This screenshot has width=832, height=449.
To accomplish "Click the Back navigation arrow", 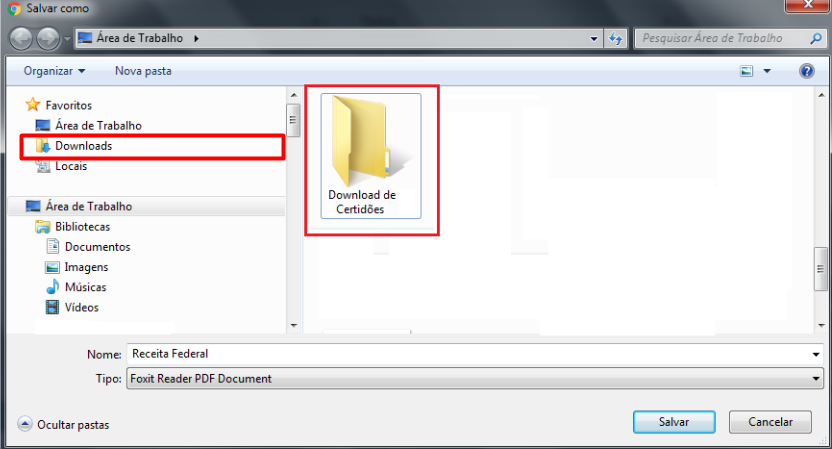I will tap(21, 39).
